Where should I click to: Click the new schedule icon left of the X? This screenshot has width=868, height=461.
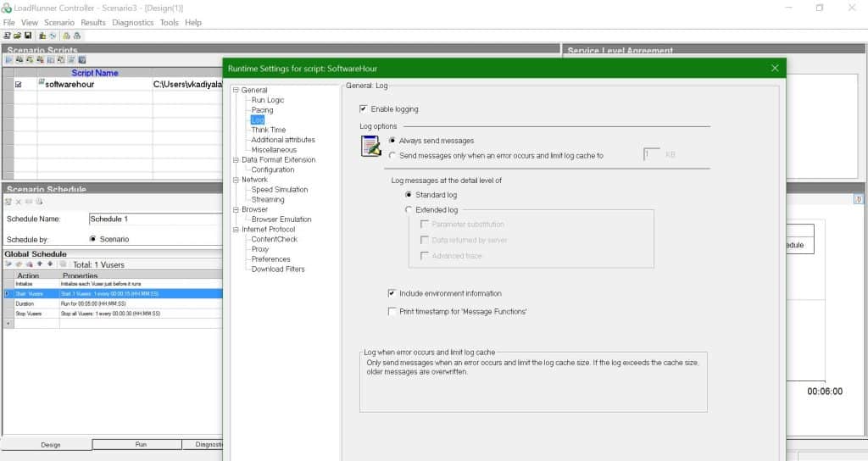(8, 202)
